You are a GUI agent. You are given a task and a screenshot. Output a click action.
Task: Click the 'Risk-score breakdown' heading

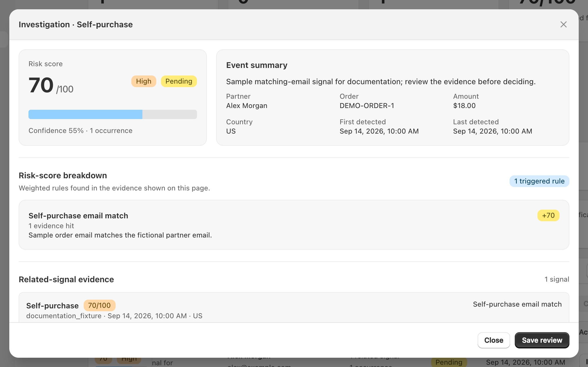click(x=63, y=175)
